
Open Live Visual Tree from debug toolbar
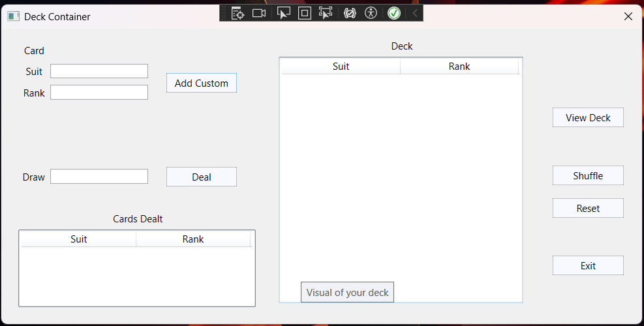click(x=238, y=13)
